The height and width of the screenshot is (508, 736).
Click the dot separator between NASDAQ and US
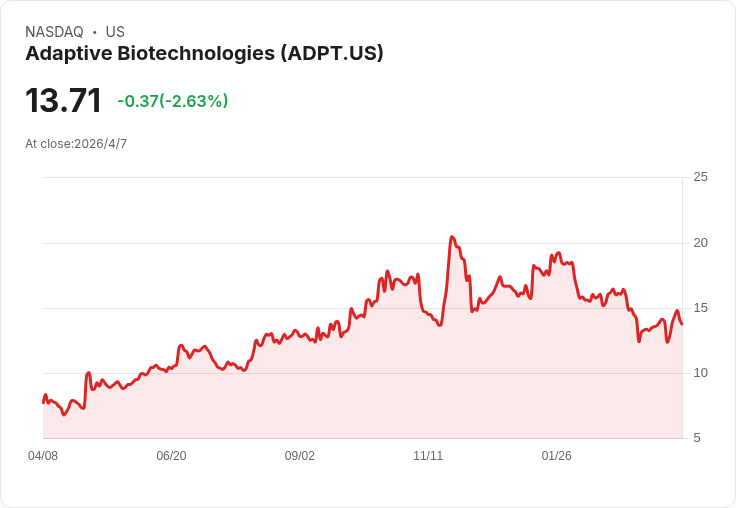pos(94,32)
